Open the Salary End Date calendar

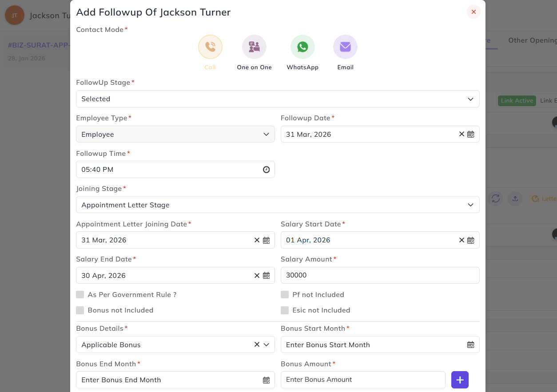(267, 276)
